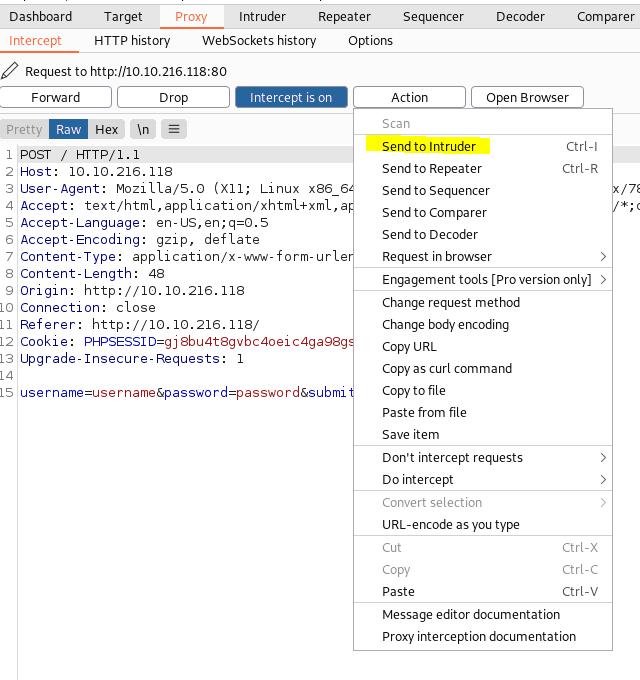The height and width of the screenshot is (680, 640).
Task: Click the Drop button
Action: [173, 97]
